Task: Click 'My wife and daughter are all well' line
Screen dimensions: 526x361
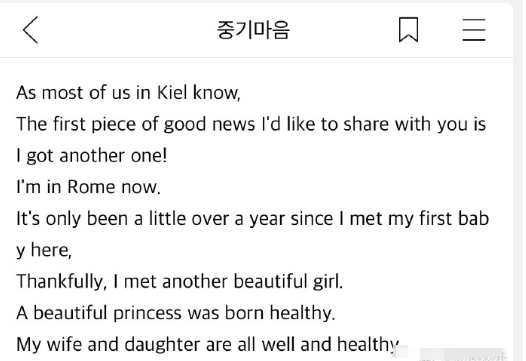Action: (x=207, y=344)
